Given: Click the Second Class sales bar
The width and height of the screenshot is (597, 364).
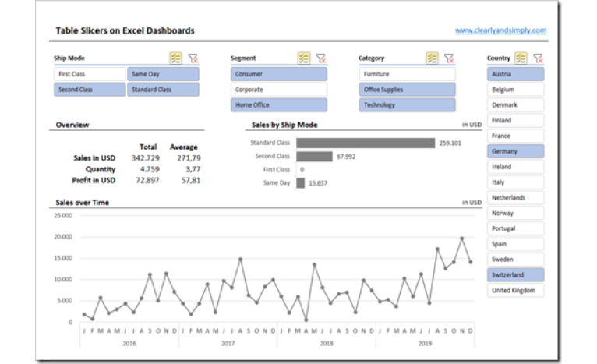Looking at the screenshot, I should pyautogui.click(x=315, y=157).
